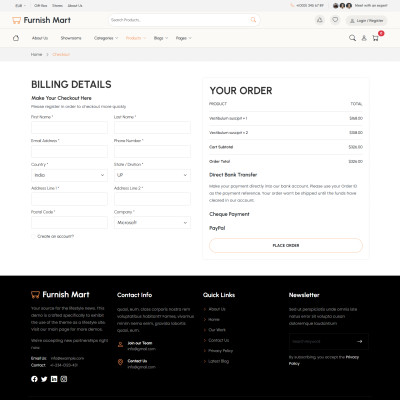Select Cheque Payment option
The height and width of the screenshot is (400, 400).
click(229, 214)
